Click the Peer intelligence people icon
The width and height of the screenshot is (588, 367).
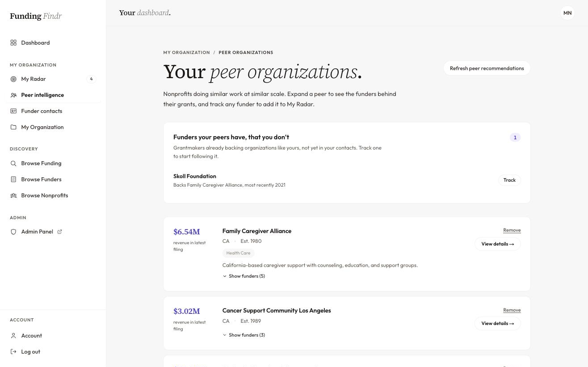click(x=13, y=95)
